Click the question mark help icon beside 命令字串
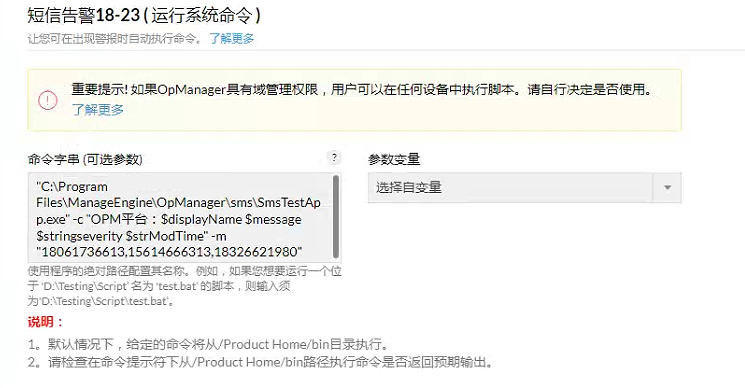Image resolution: width=745 pixels, height=388 pixels. coord(334,158)
